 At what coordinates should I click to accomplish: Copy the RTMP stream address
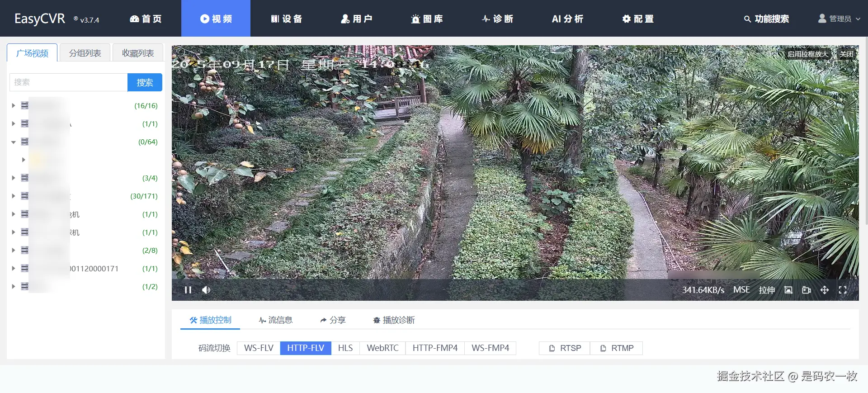pyautogui.click(x=616, y=348)
